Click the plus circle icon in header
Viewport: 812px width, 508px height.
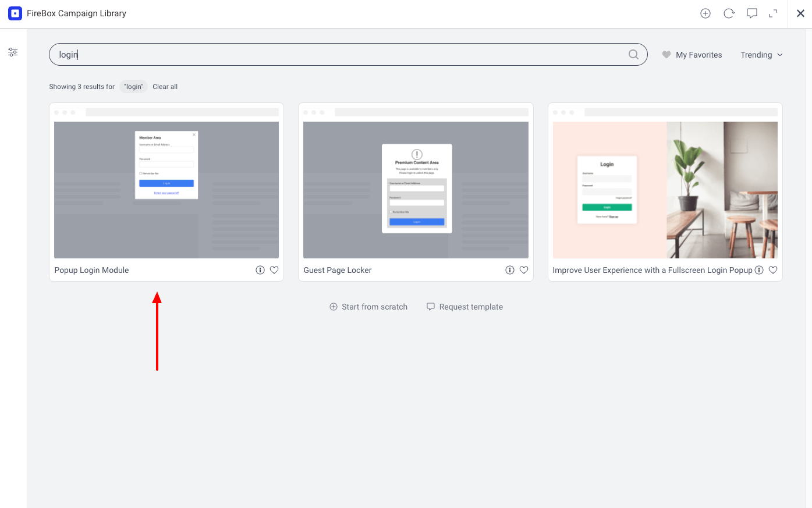tap(705, 13)
